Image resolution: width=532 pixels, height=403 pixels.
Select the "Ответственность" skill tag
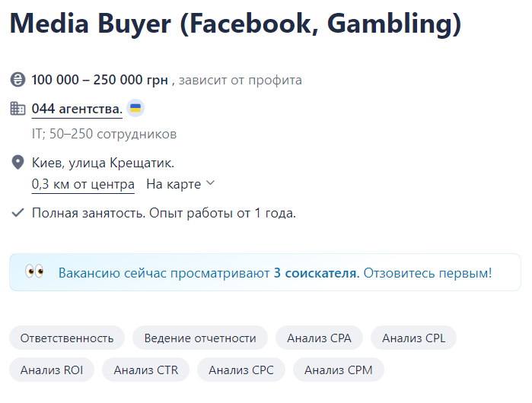[67, 338]
